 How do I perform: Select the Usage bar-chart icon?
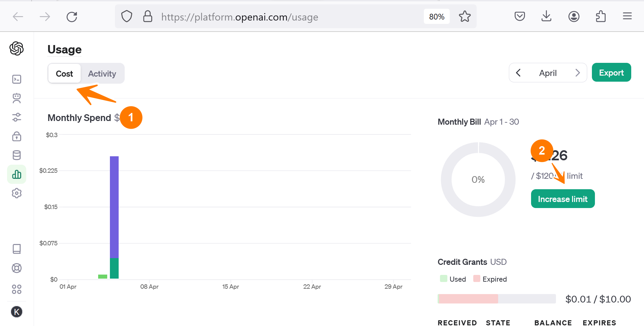coord(16,174)
